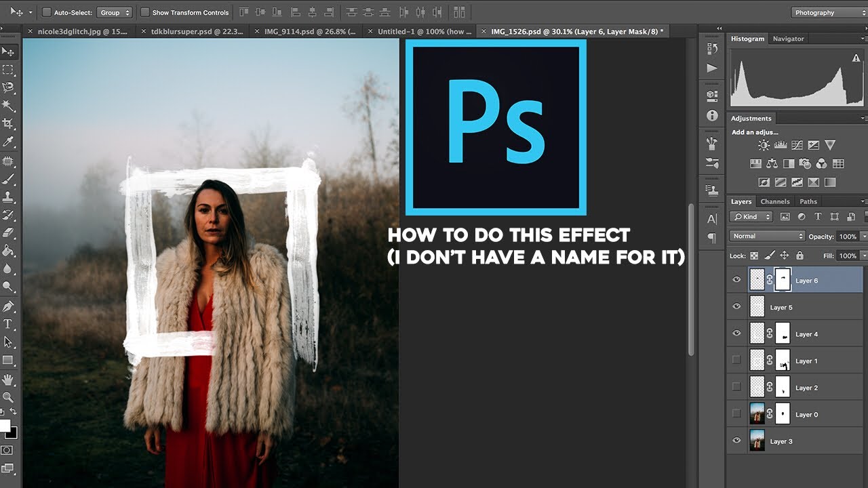
Task: Lock transparent pixels in Layers panel
Action: [754, 256]
